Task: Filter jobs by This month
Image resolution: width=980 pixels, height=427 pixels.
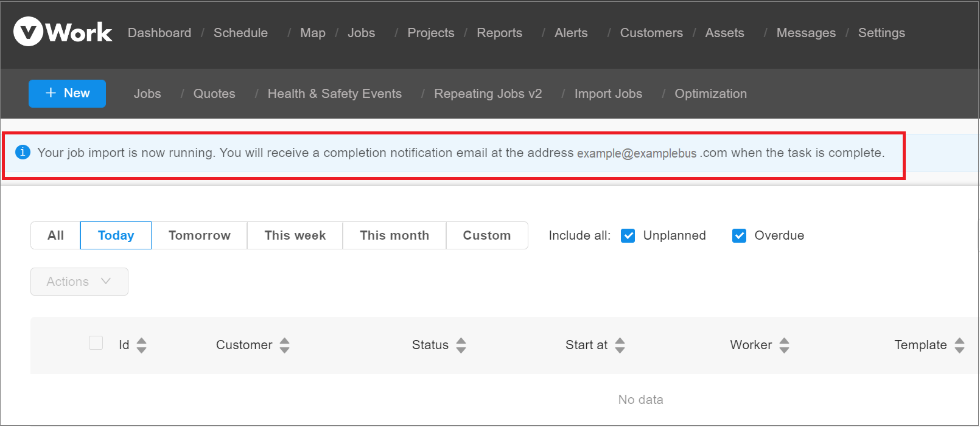Action: tap(394, 235)
